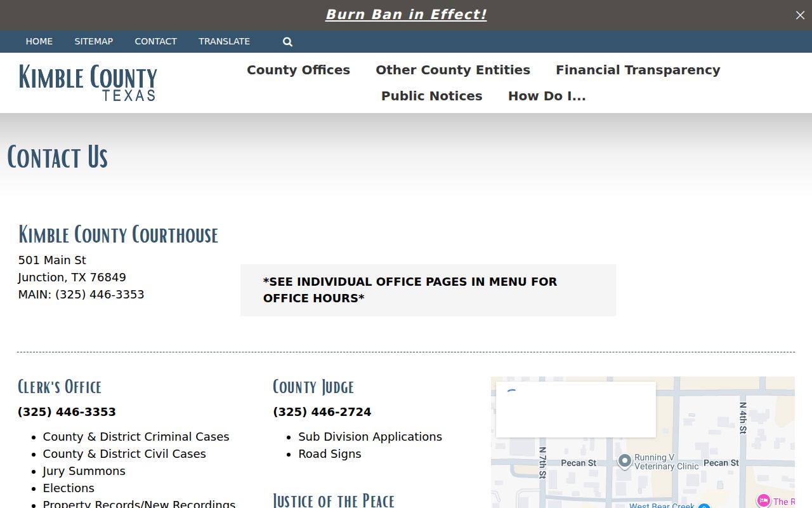Viewport: 812px width, 508px height.
Task: Open the CONTACT link in top bar
Action: click(x=155, y=41)
